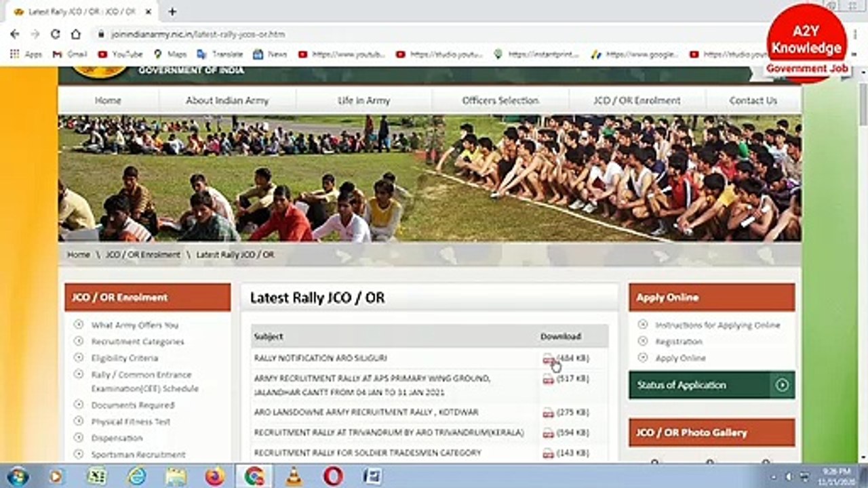Click JCO / OR Enrolment breadcrumb link

143,255
